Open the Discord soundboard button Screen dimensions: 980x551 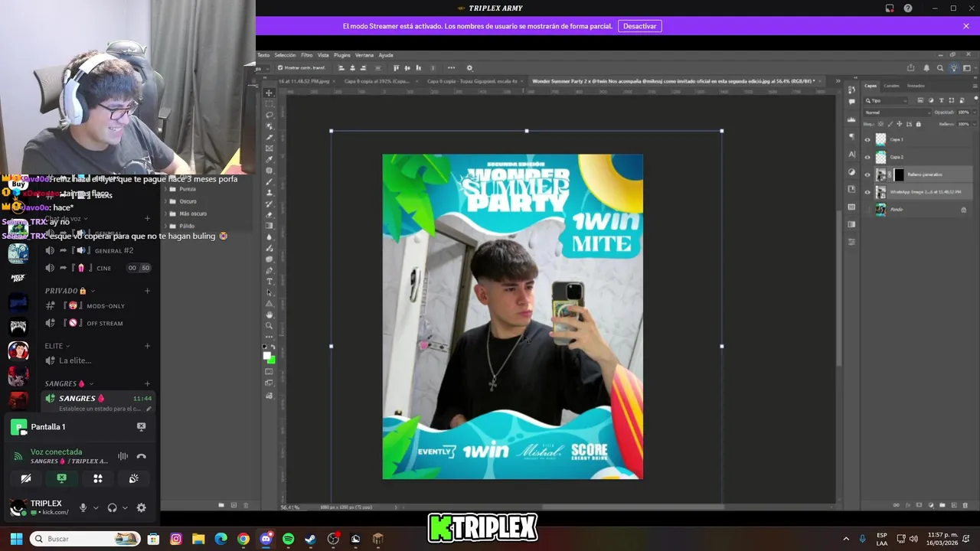133,478
